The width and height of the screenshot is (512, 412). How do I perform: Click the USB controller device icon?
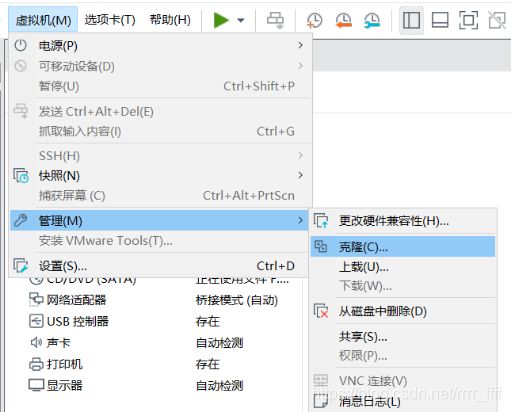[36, 321]
